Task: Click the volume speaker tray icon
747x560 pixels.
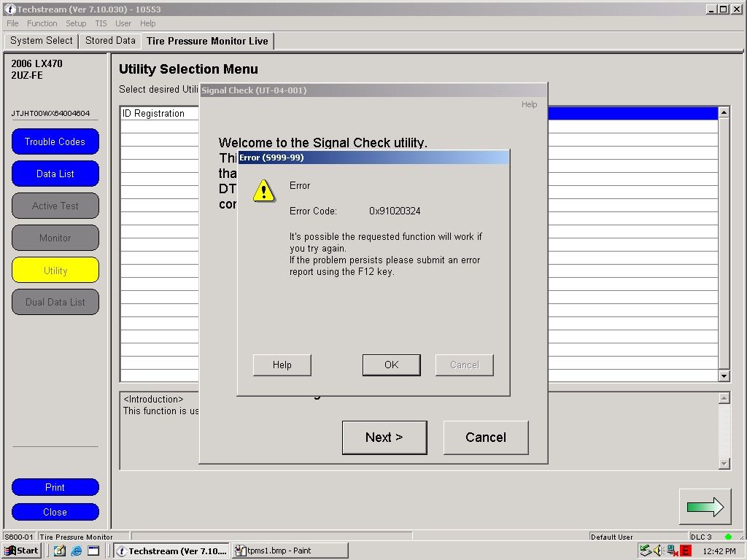Action: pyautogui.click(x=659, y=551)
